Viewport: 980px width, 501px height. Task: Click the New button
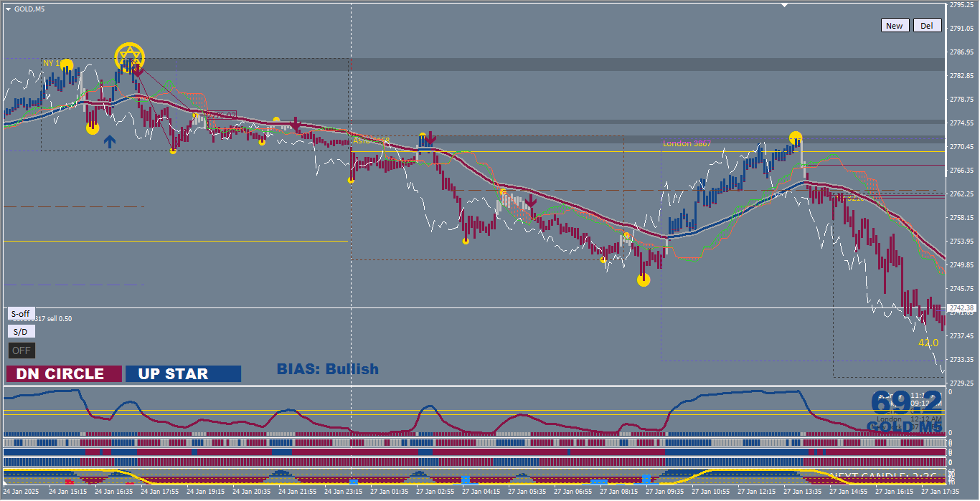(x=895, y=26)
